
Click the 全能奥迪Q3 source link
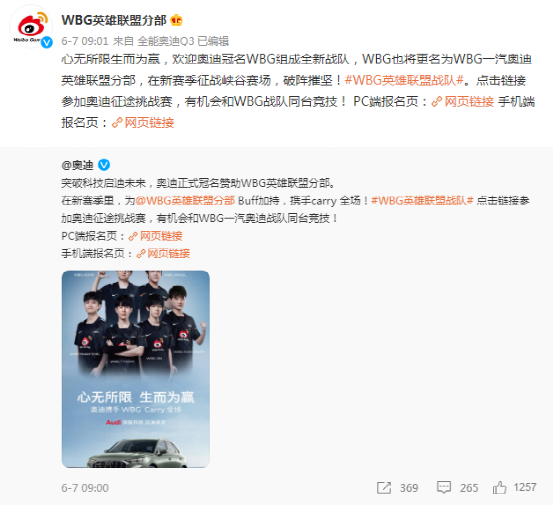coord(166,41)
